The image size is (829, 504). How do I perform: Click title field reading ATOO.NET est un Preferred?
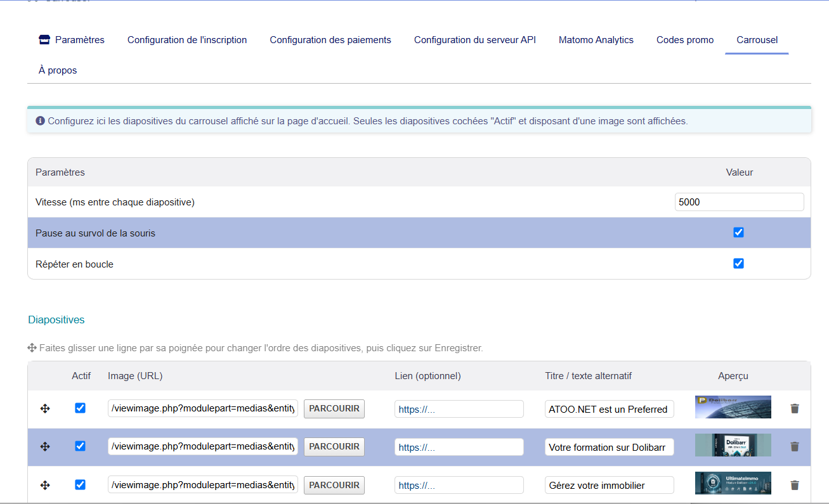pyautogui.click(x=610, y=409)
